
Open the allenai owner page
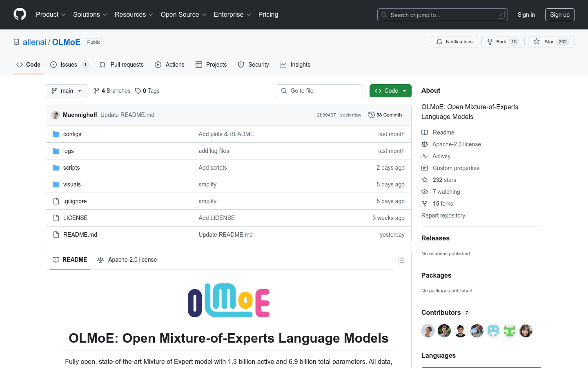[35, 42]
